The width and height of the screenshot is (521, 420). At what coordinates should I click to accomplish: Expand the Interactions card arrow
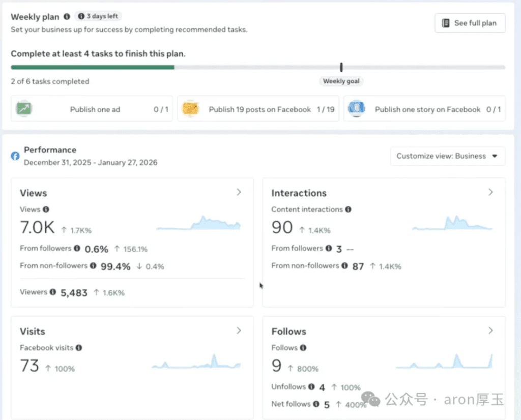(x=490, y=192)
